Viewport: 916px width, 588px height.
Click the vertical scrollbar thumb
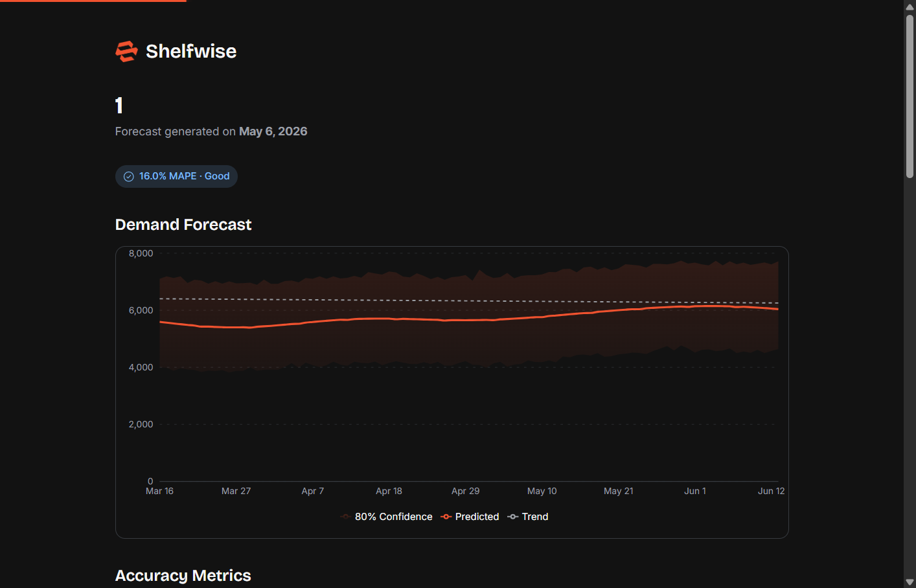[x=910, y=96]
